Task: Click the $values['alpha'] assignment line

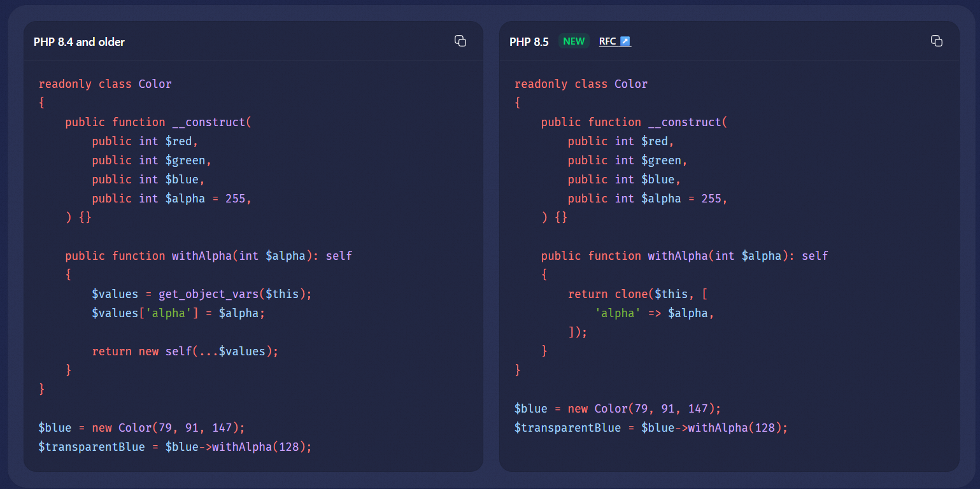Action: point(178,313)
